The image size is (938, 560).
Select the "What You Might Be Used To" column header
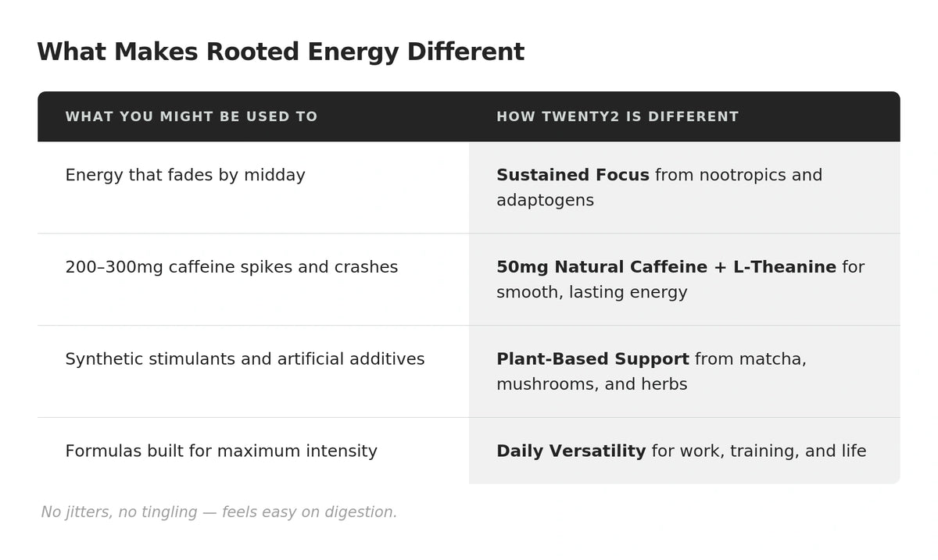(x=191, y=117)
